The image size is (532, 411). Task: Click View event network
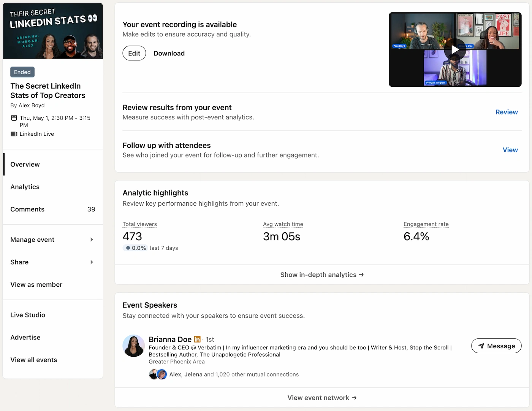tap(322, 397)
